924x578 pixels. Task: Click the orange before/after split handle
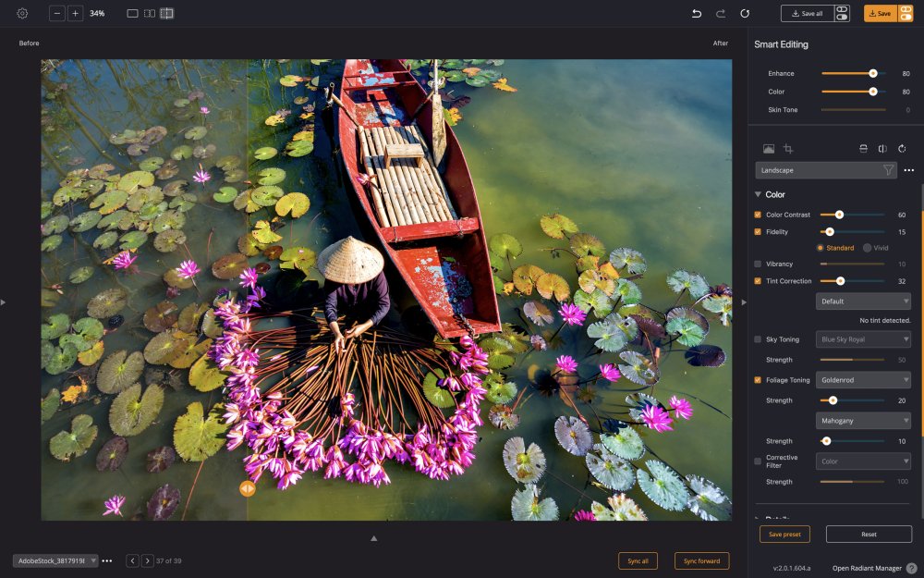tap(248, 488)
